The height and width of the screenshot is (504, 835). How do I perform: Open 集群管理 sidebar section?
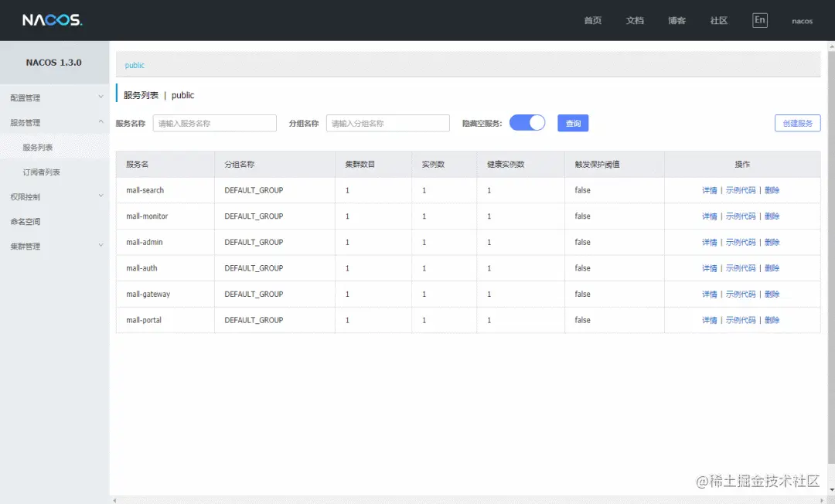click(x=26, y=247)
